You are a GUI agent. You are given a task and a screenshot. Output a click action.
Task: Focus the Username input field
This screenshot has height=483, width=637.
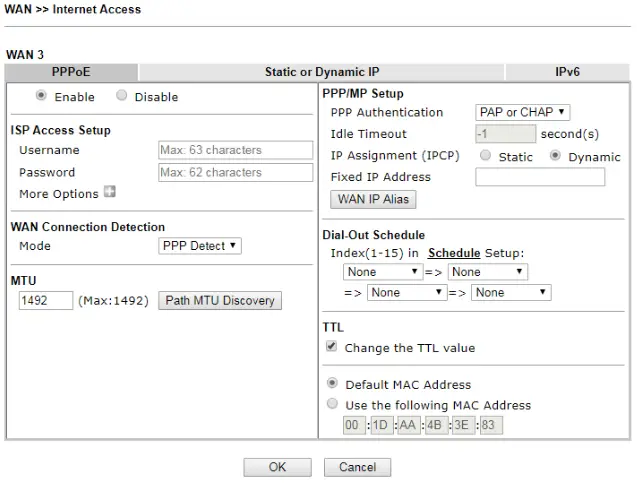[236, 150]
